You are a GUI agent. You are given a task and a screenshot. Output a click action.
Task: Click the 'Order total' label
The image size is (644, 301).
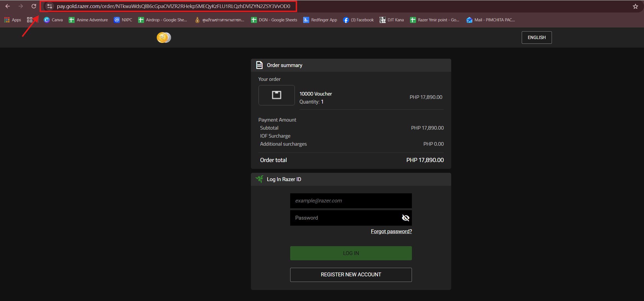coord(273,160)
